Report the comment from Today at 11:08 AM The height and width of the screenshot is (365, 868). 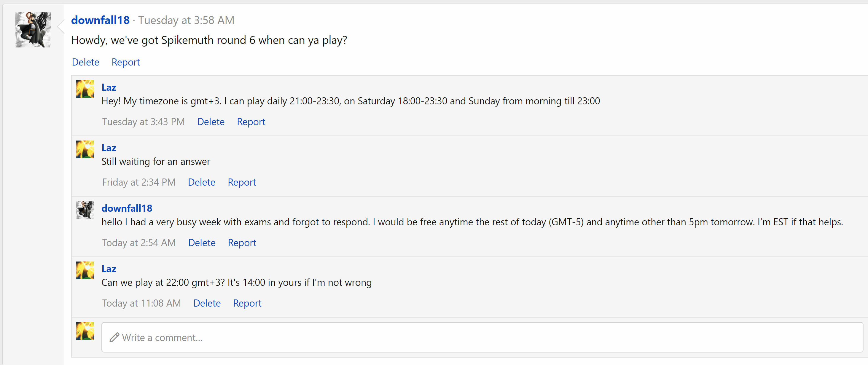pyautogui.click(x=247, y=303)
